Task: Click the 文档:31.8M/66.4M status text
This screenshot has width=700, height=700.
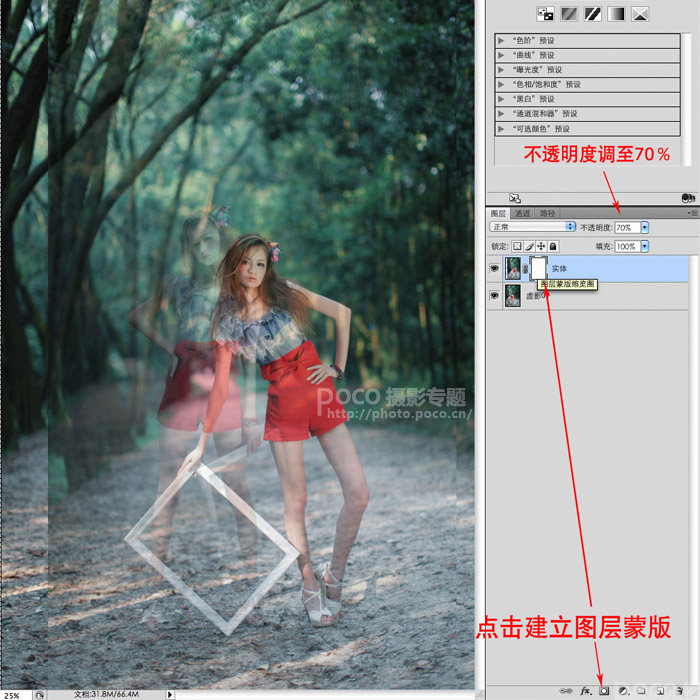Action: (x=106, y=694)
